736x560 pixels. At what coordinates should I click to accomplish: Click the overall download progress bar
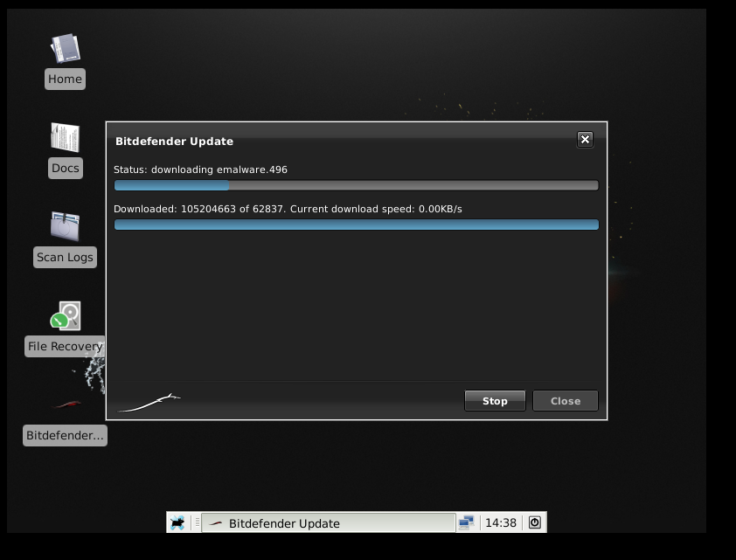[x=357, y=225]
